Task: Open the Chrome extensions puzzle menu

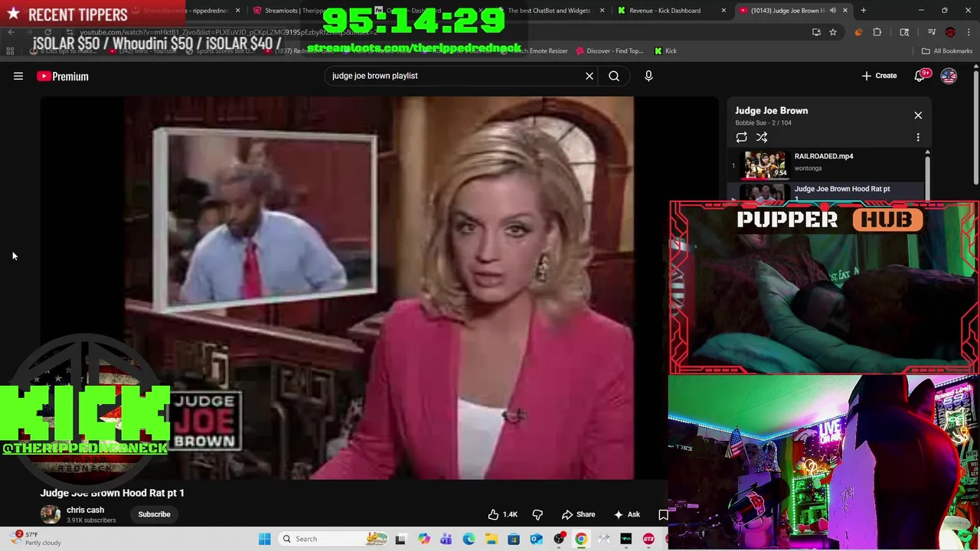Action: tap(877, 32)
